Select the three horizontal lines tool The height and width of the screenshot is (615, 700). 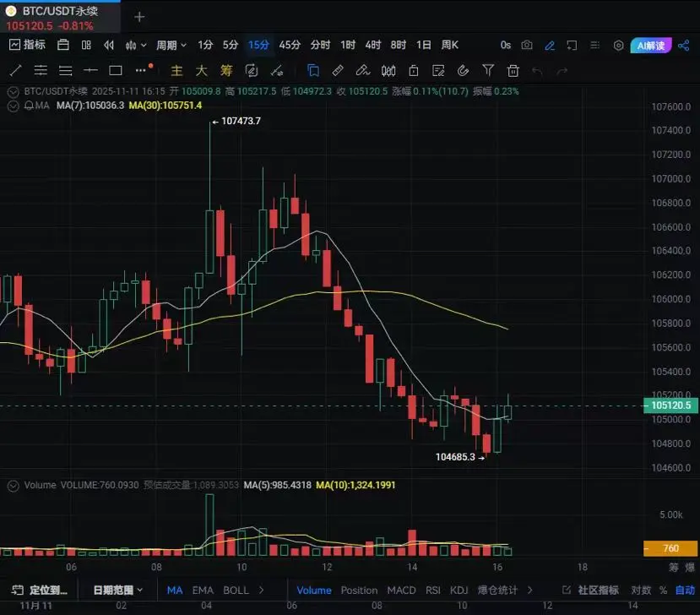[x=65, y=71]
